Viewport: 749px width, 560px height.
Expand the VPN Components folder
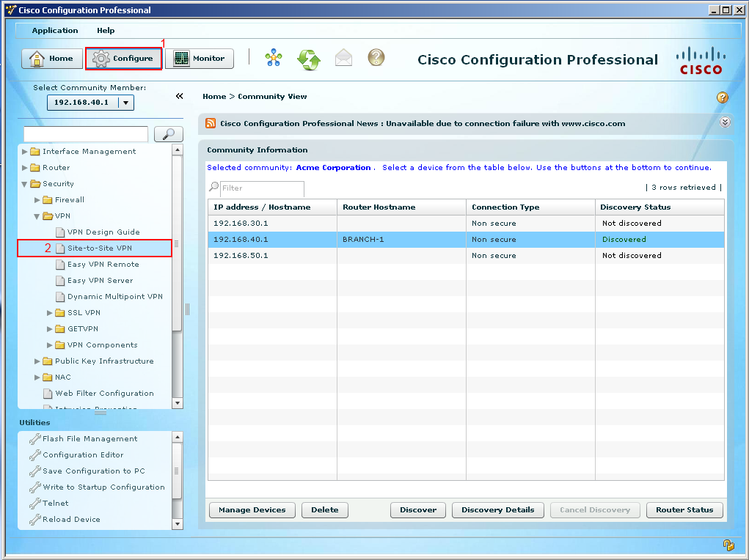pos(50,345)
